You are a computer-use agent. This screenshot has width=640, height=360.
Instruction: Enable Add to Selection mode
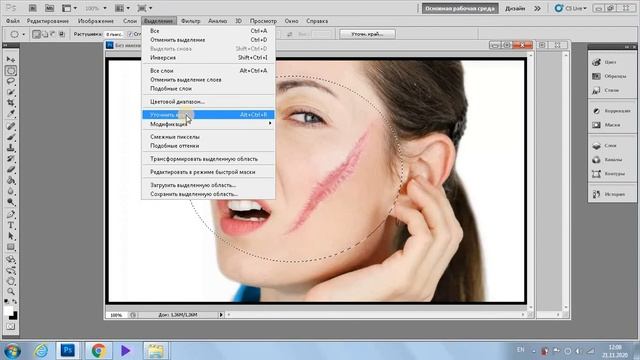click(x=45, y=34)
